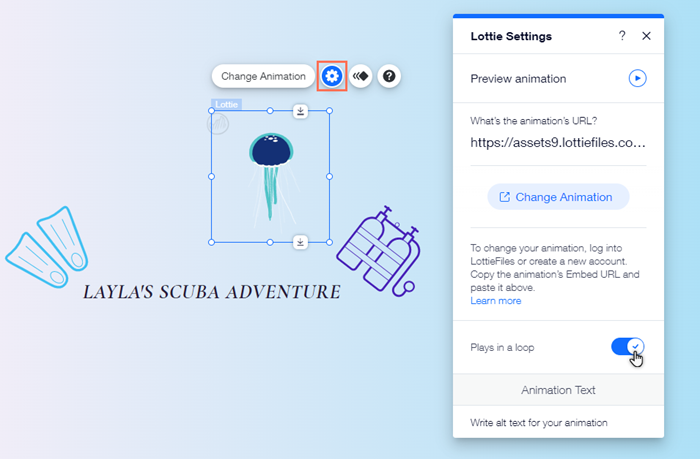Click the alt text input field
The width and height of the screenshot is (700, 460).
558,422
